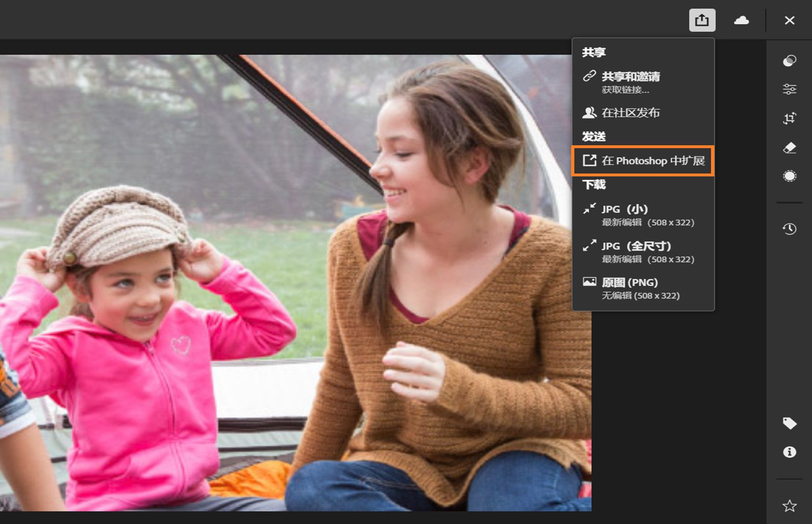Select 在社区发布 in the share menu

pos(631,113)
